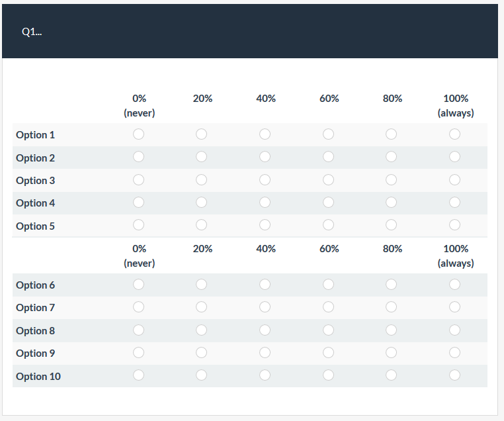The height and width of the screenshot is (421, 504).
Task: Pick 100% (always) for Option 7
Action: [x=454, y=307]
